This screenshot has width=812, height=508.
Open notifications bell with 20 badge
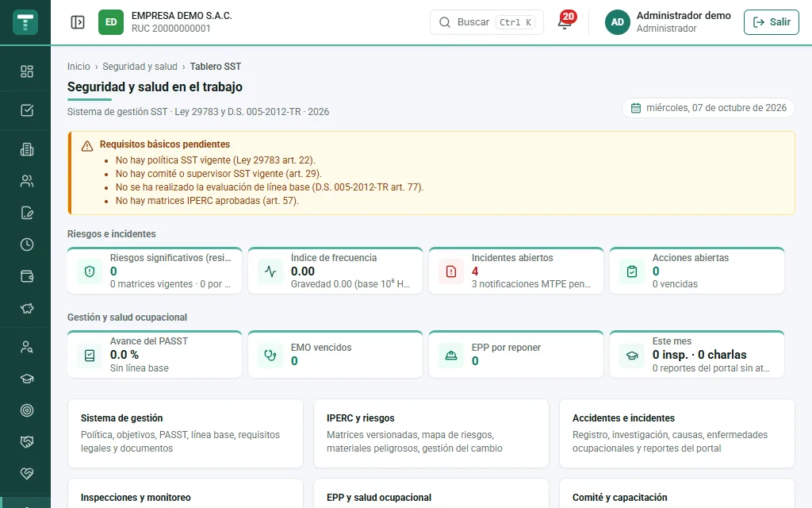coord(565,21)
